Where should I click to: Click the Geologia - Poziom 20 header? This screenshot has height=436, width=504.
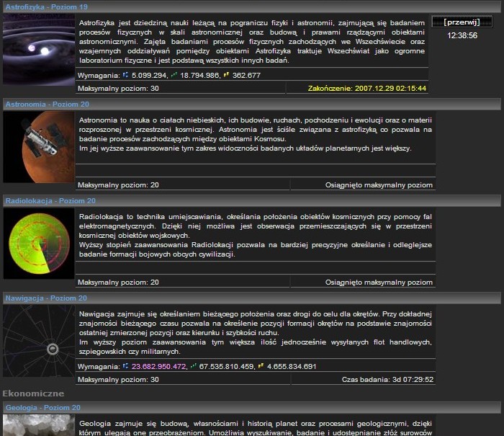coord(42,408)
